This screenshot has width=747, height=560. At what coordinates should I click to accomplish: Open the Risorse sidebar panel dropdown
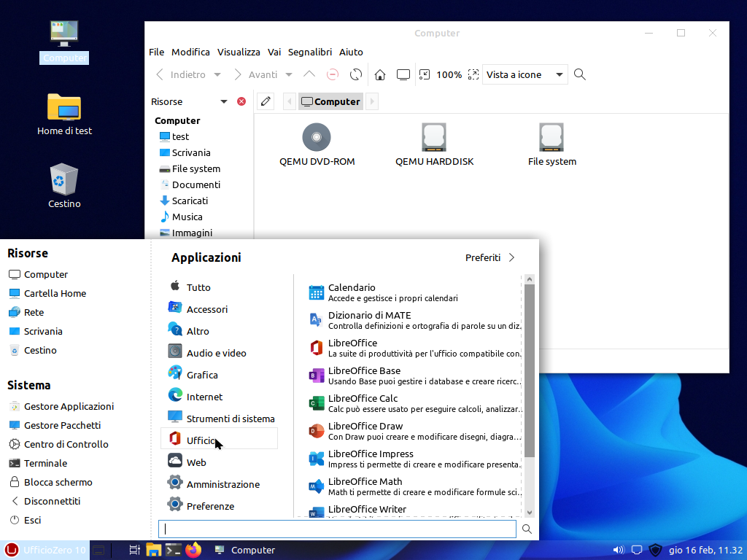pos(224,101)
